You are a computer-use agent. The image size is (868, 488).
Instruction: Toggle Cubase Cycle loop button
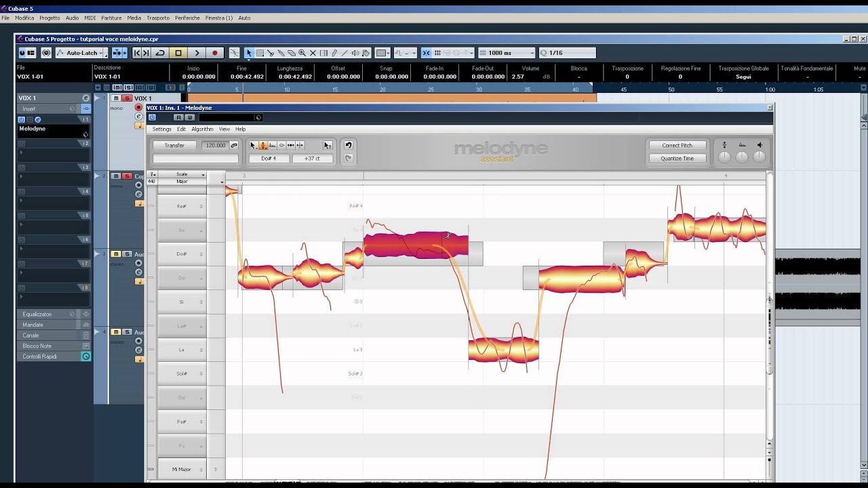click(160, 53)
